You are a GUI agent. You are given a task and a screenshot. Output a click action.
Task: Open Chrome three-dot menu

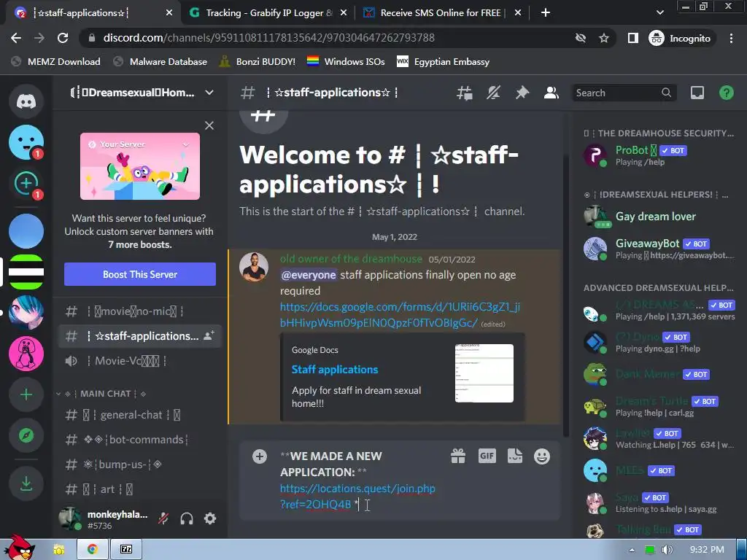click(731, 38)
